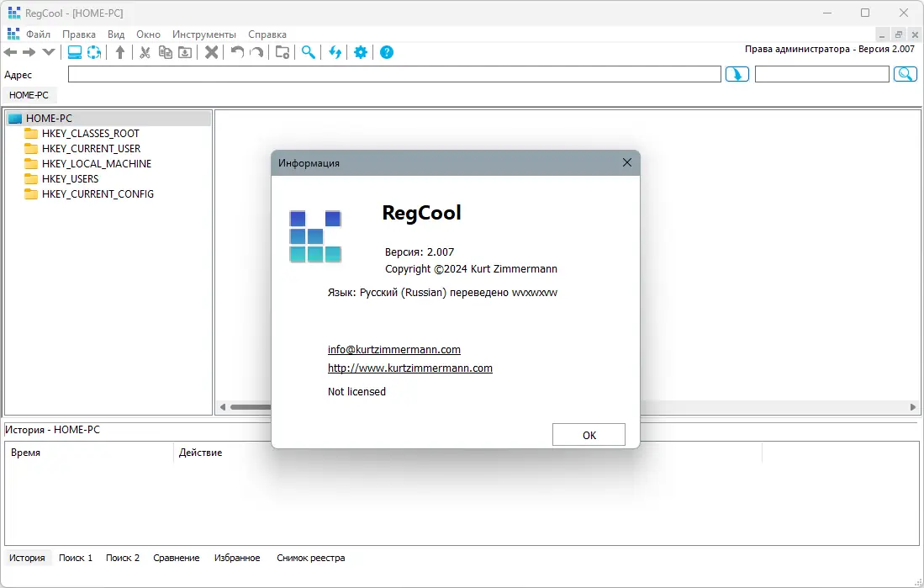
Task: Click the 'Версия: 2.007' text in dialog
Action: click(x=420, y=252)
